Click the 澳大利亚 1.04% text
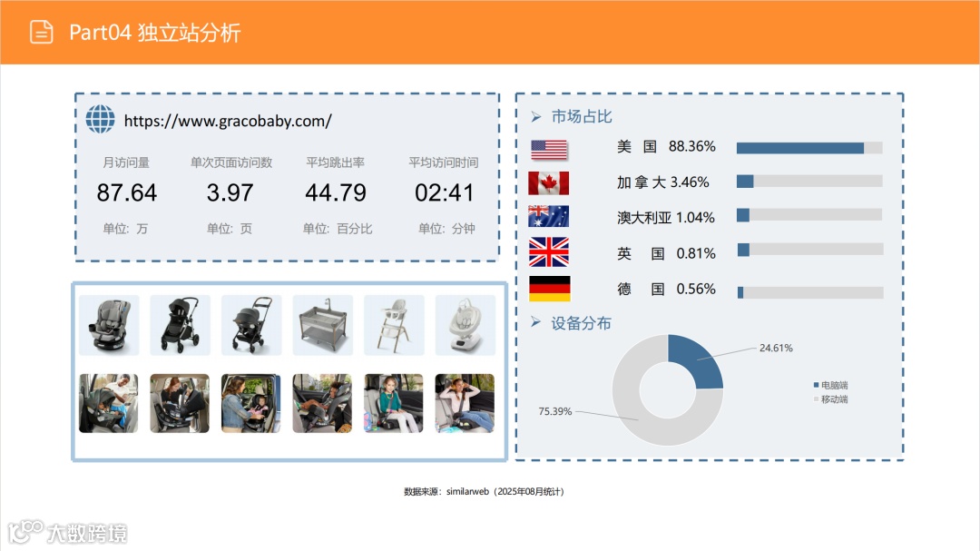 click(x=666, y=218)
